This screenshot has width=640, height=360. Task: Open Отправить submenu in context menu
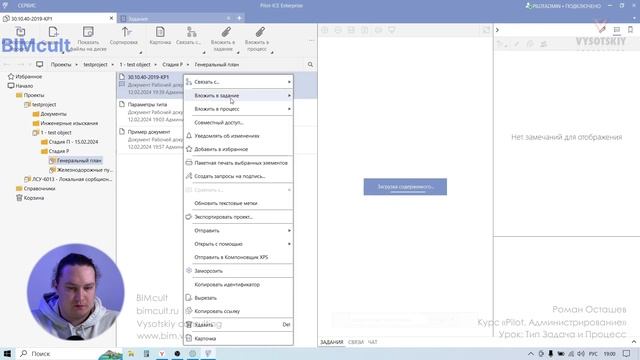238,231
